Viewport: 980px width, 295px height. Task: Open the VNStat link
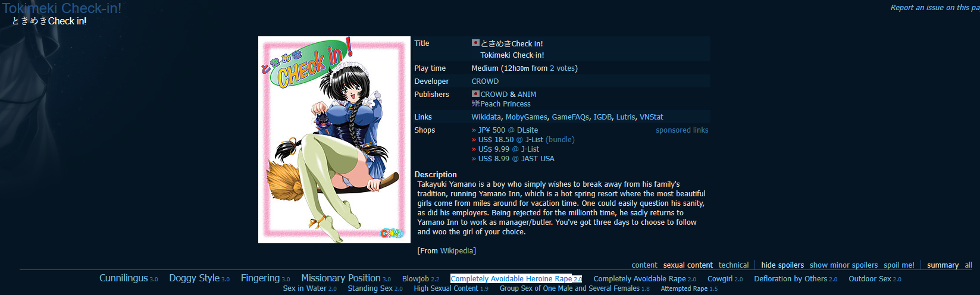pos(651,117)
